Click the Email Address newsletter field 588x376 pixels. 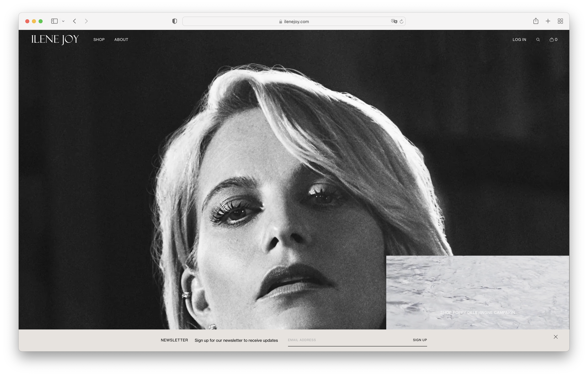coord(347,340)
